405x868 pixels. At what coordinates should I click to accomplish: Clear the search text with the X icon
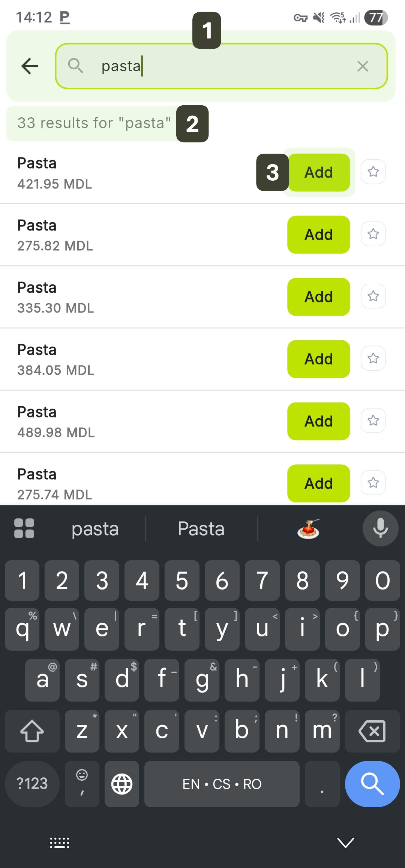click(x=363, y=66)
